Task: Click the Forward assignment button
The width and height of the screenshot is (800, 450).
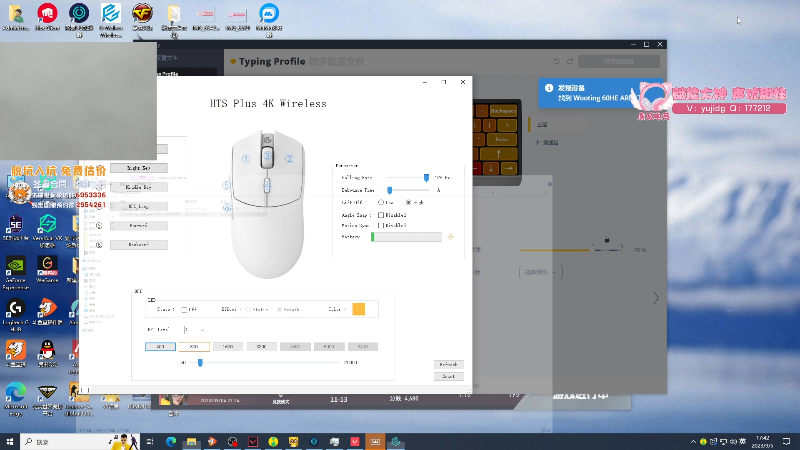Action: (139, 226)
